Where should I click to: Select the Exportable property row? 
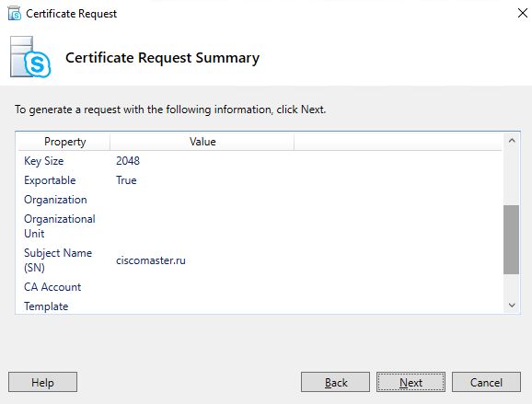click(260, 180)
